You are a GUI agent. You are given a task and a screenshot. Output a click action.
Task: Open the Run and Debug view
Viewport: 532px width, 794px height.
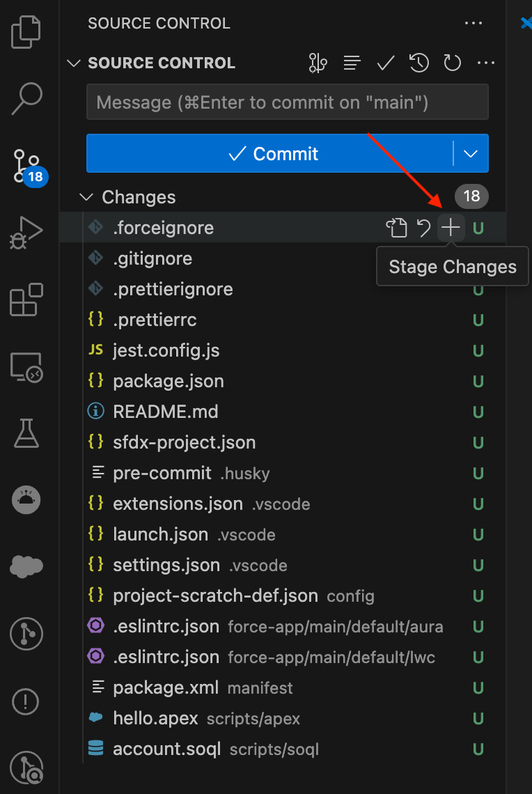pyautogui.click(x=26, y=232)
